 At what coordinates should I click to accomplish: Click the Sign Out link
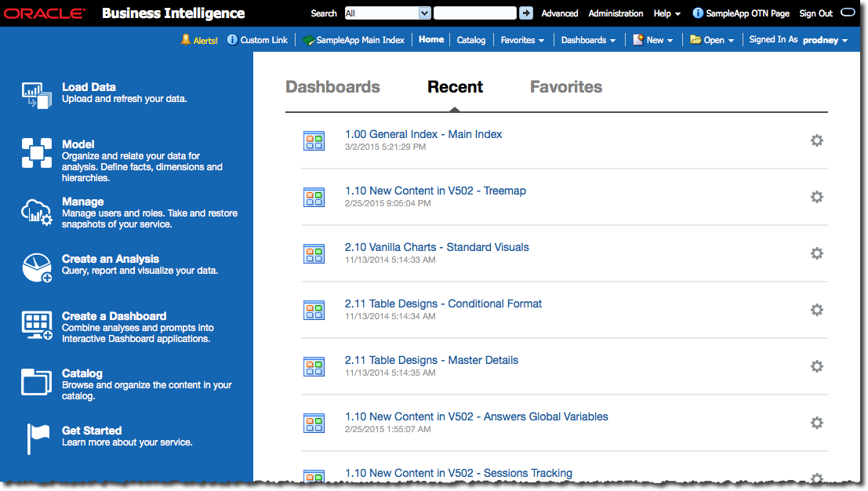[815, 13]
